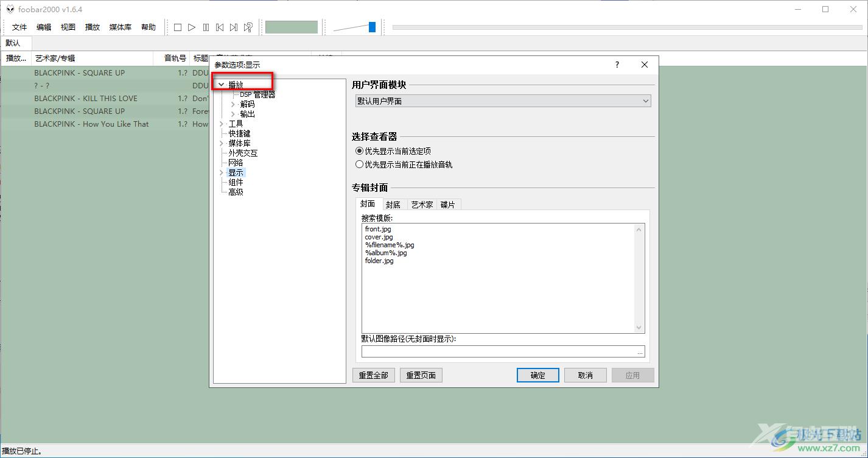Image resolution: width=868 pixels, height=458 pixels.
Task: Select DSP 管理器 in the tree
Action: (257, 94)
